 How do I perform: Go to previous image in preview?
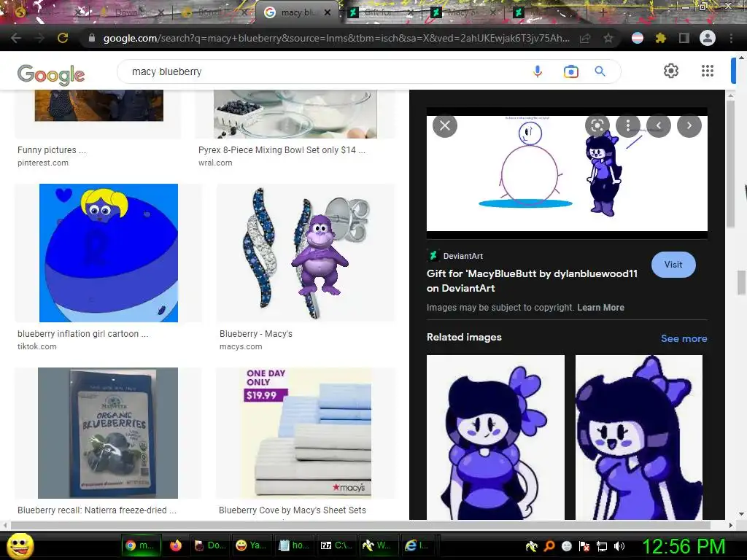click(659, 125)
